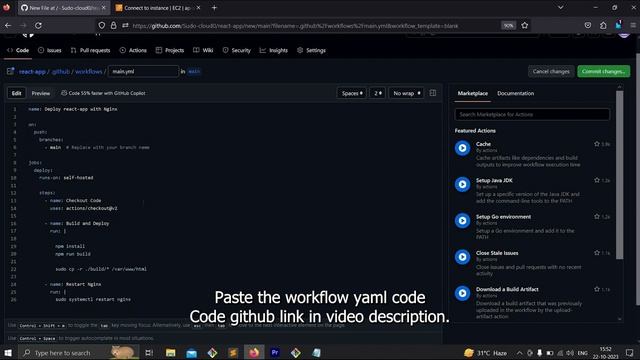Viewport: 640px width, 360px height.
Task: Star the Close Stale Issues action
Action: click(x=597, y=253)
